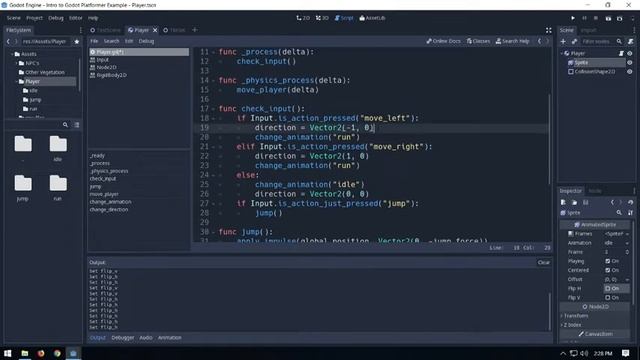This screenshot has width=640, height=360.
Task: Stop the running scene
Action: [x=596, y=18]
